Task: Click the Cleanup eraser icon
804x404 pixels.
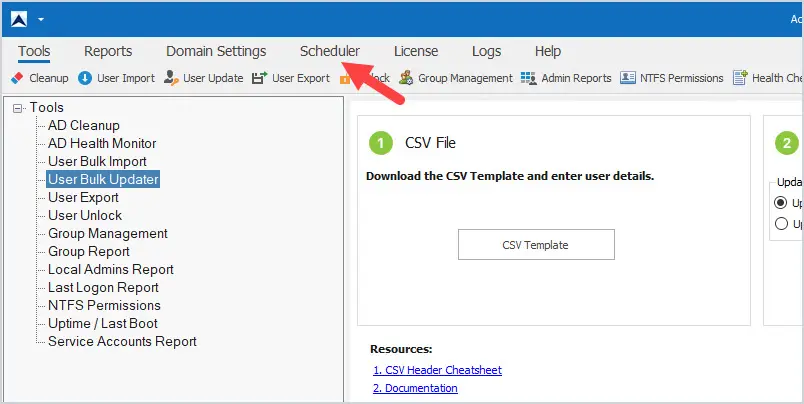Action: click(17, 78)
